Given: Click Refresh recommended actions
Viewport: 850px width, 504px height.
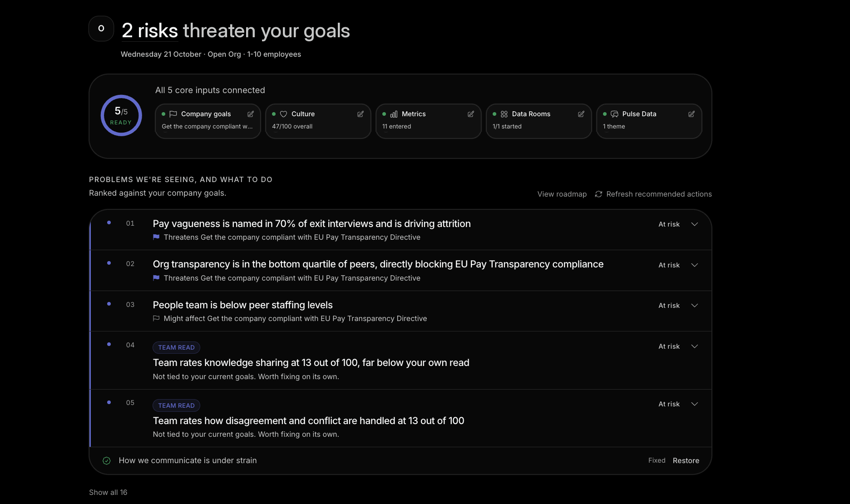Looking at the screenshot, I should tap(653, 194).
